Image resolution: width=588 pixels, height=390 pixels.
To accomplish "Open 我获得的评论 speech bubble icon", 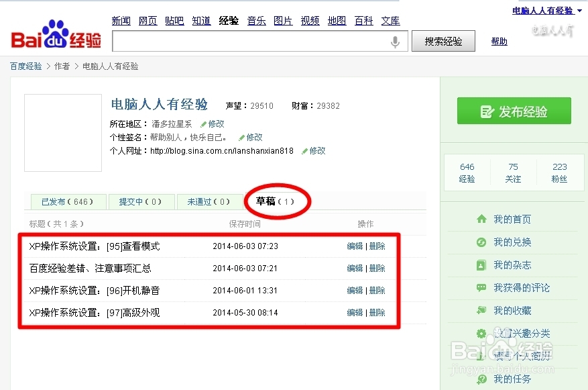I will tap(480, 287).
